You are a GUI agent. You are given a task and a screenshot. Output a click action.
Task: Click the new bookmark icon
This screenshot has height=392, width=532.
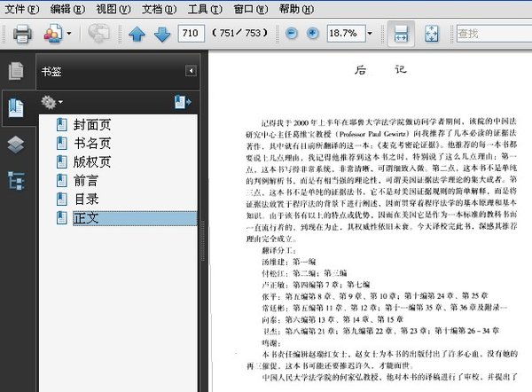coord(183,102)
